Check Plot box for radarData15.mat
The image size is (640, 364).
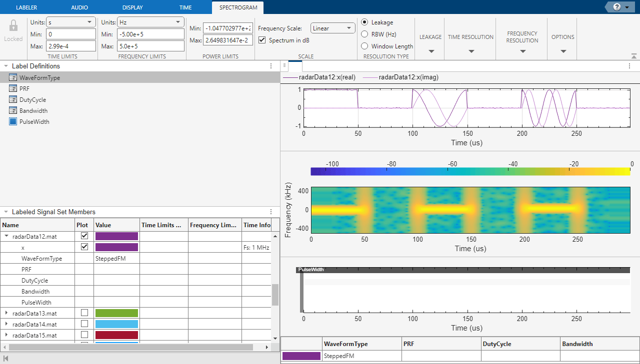(84, 335)
